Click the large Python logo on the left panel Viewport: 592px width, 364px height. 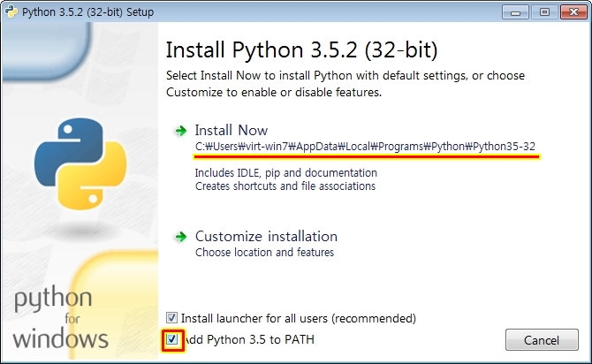pos(80,163)
